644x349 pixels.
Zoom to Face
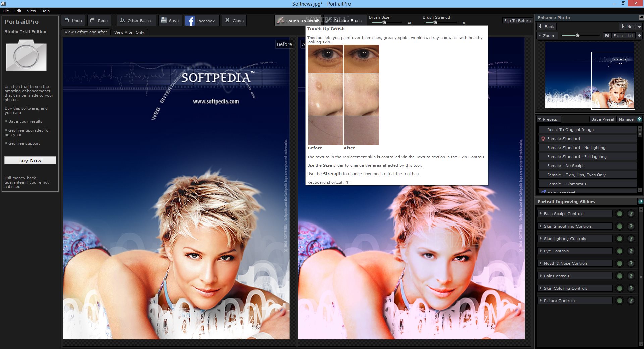(x=618, y=35)
